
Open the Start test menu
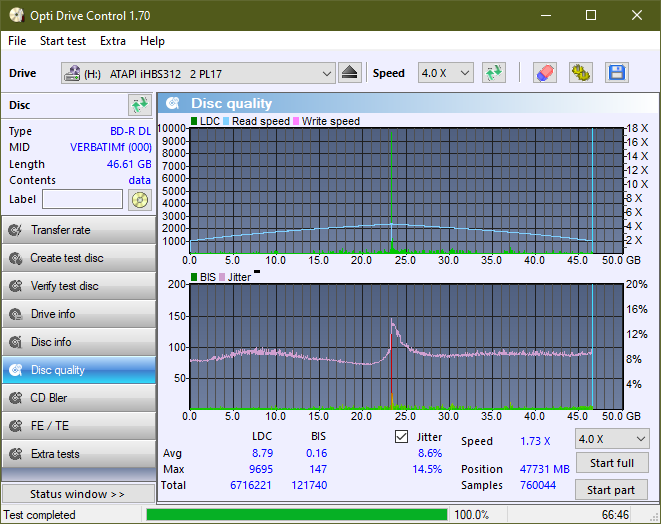point(63,41)
